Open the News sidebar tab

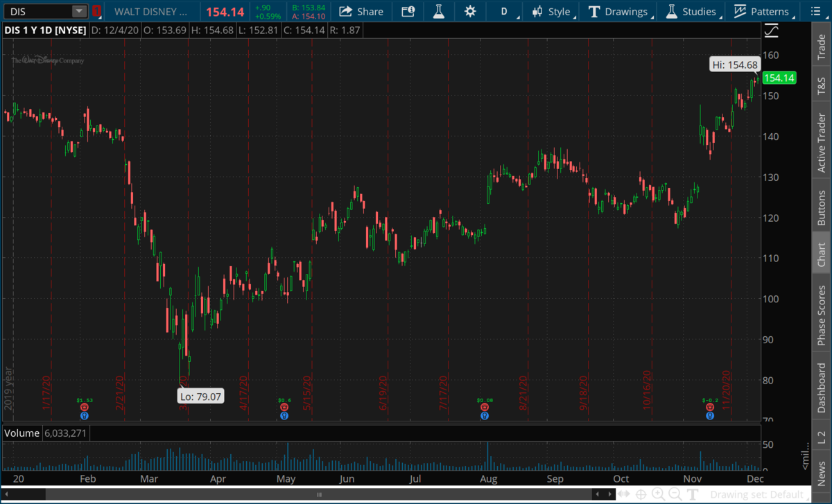[x=822, y=472]
